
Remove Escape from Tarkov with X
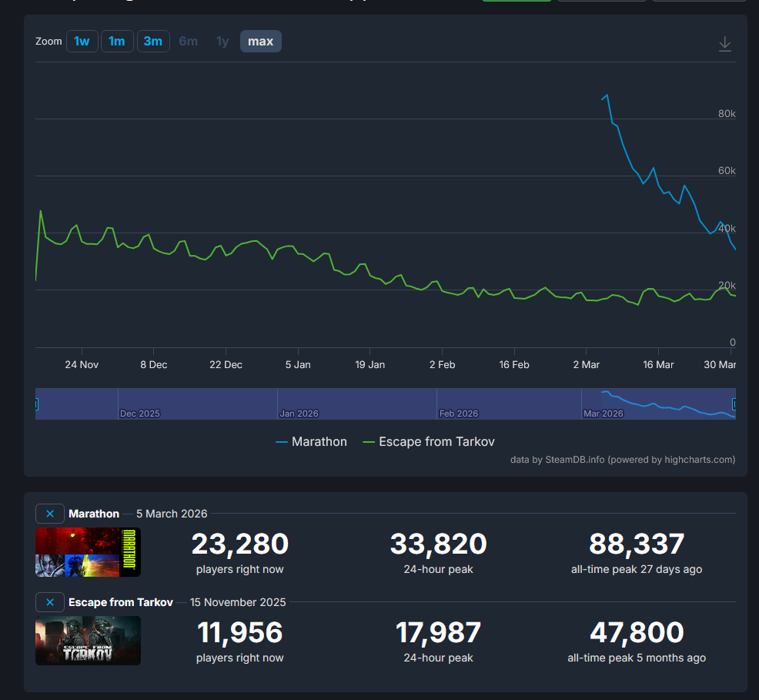click(x=50, y=602)
